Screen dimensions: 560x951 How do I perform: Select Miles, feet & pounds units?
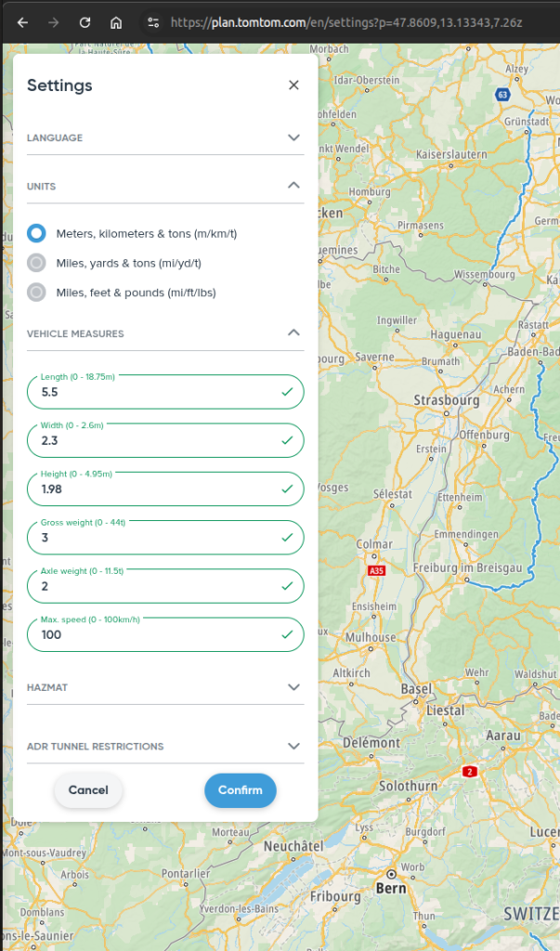pyautogui.click(x=36, y=293)
